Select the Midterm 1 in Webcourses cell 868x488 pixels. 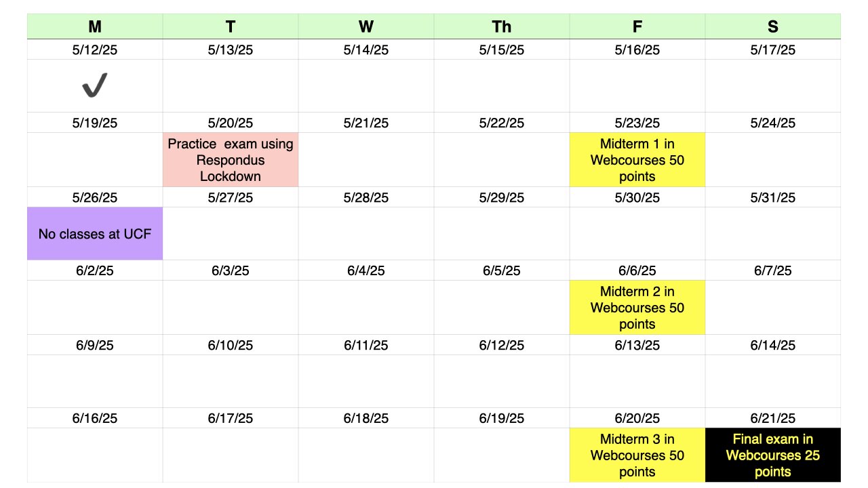[x=637, y=160]
